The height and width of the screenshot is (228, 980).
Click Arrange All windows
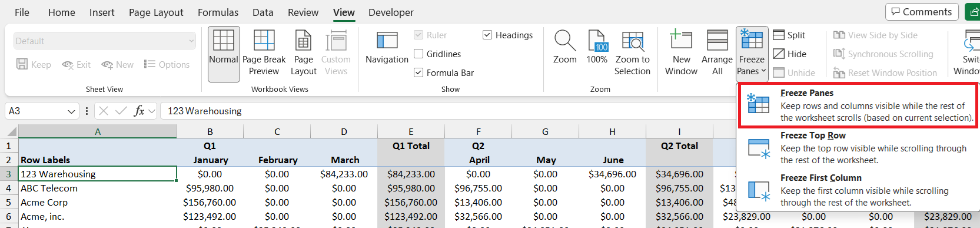point(717,54)
